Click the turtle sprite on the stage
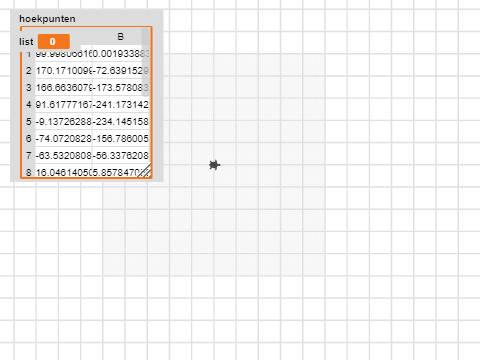480x360 pixels. click(215, 165)
